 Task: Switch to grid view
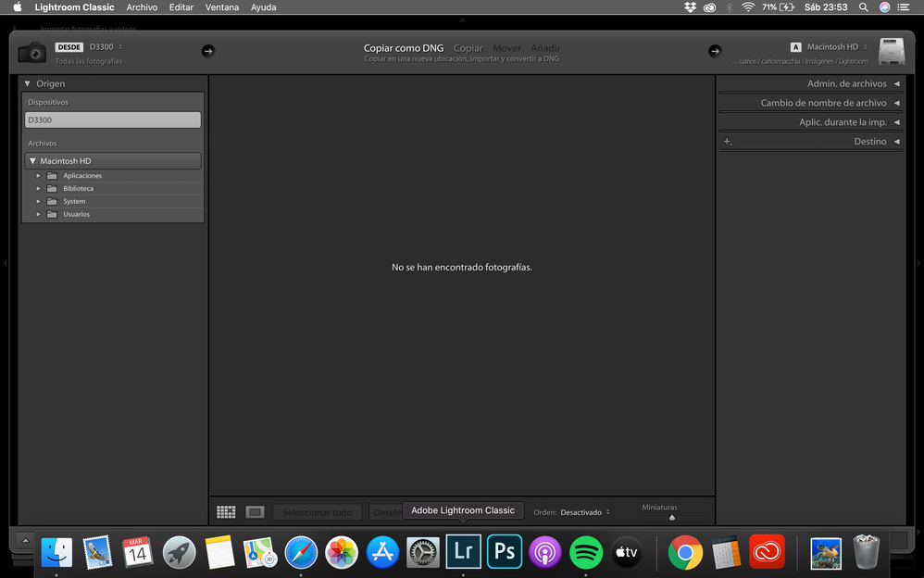click(x=226, y=512)
